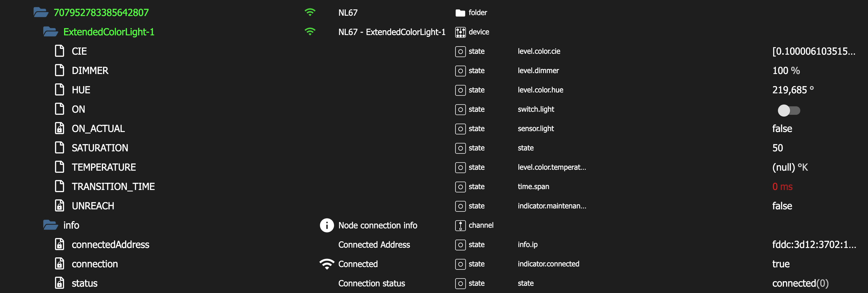Click the Node connection info icon
Screen dimensions: 868x293
coord(326,225)
